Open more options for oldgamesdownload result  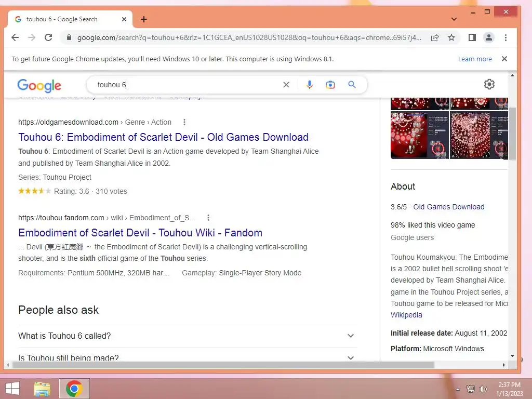click(184, 122)
